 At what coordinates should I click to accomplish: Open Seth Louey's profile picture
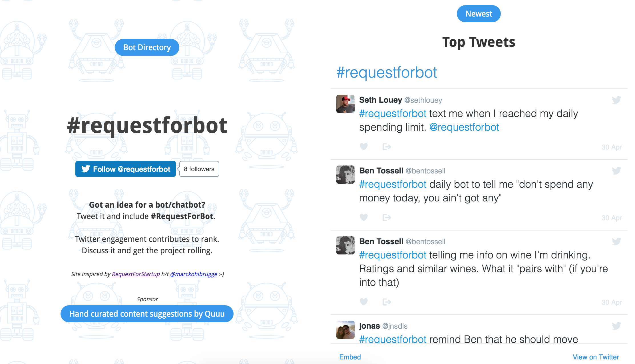[x=345, y=104]
